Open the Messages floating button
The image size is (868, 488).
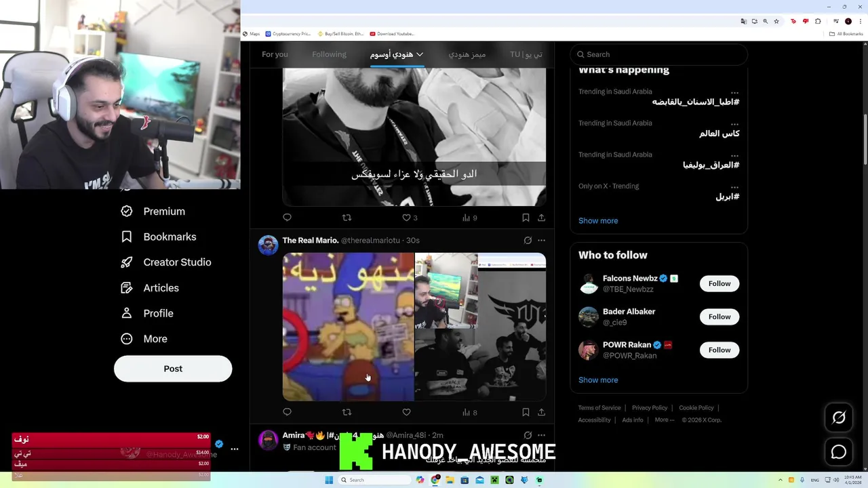point(839,452)
